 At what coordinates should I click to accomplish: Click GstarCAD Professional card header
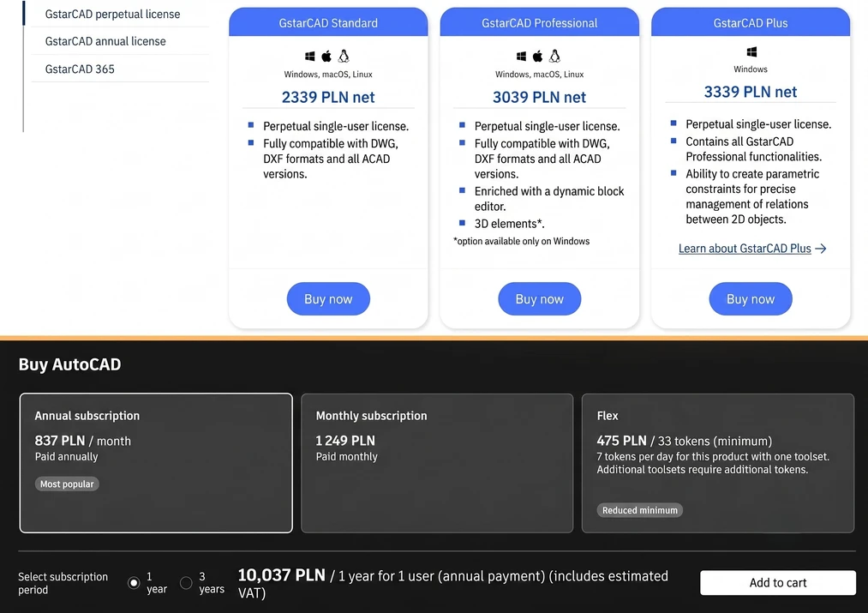[x=540, y=22]
